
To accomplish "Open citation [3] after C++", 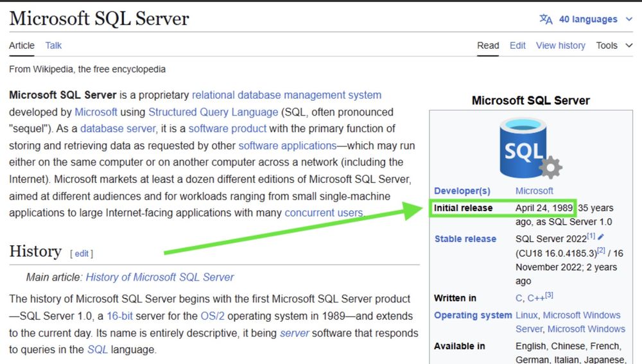I will pyautogui.click(x=549, y=295).
